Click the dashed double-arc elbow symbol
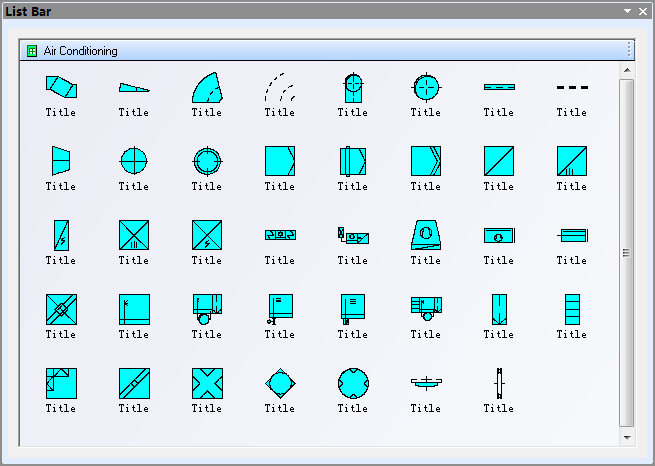The width and height of the screenshot is (655, 466). (279, 88)
